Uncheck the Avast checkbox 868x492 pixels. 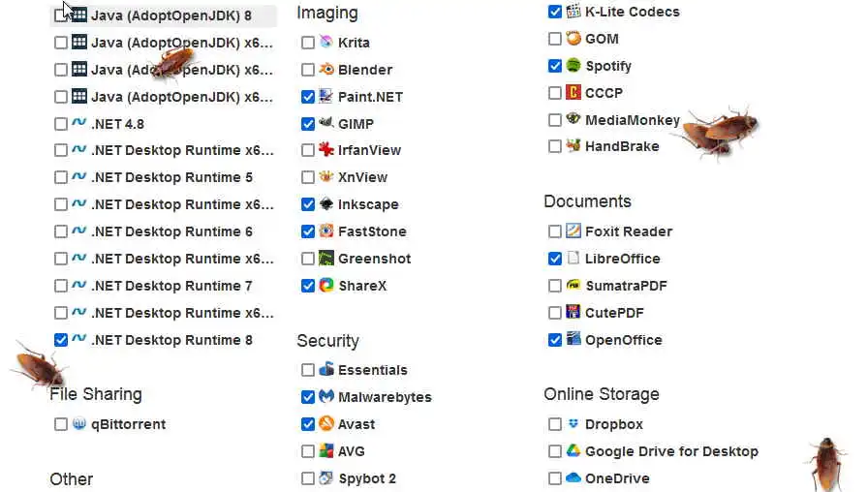click(x=308, y=424)
